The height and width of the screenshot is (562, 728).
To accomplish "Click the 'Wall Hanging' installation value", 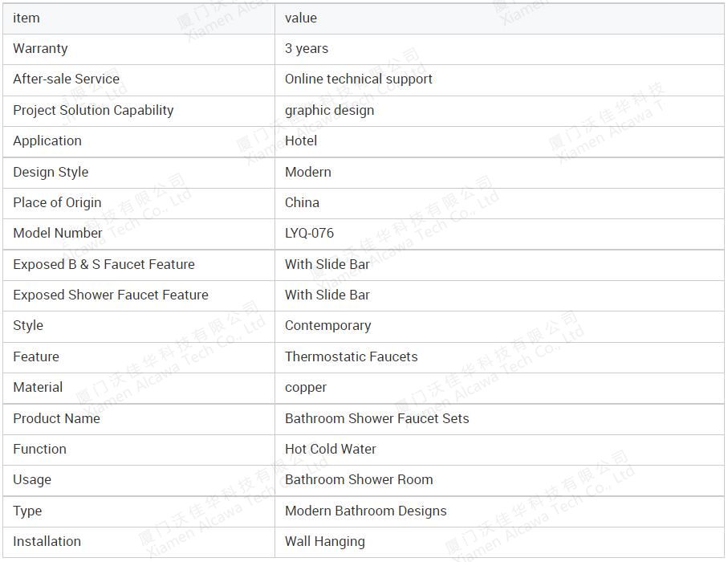I will point(325,542).
